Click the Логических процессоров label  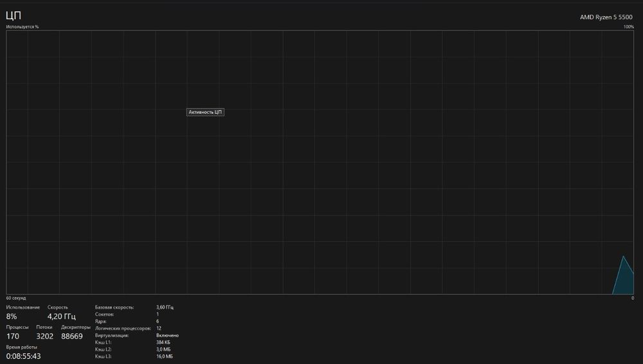[123, 328]
